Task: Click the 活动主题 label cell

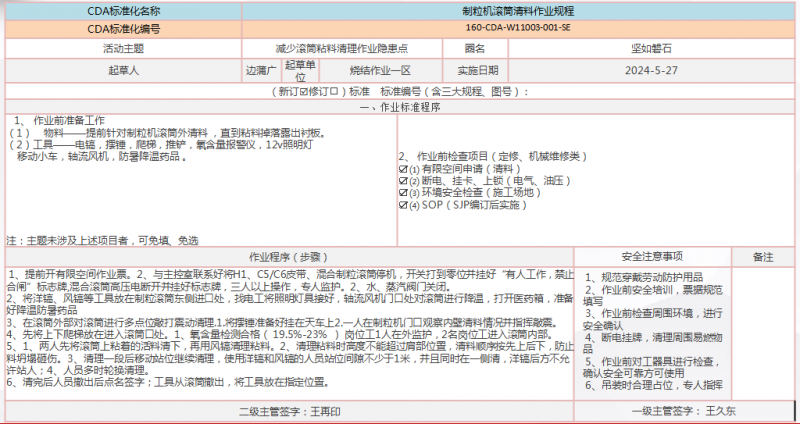Action: tap(123, 48)
